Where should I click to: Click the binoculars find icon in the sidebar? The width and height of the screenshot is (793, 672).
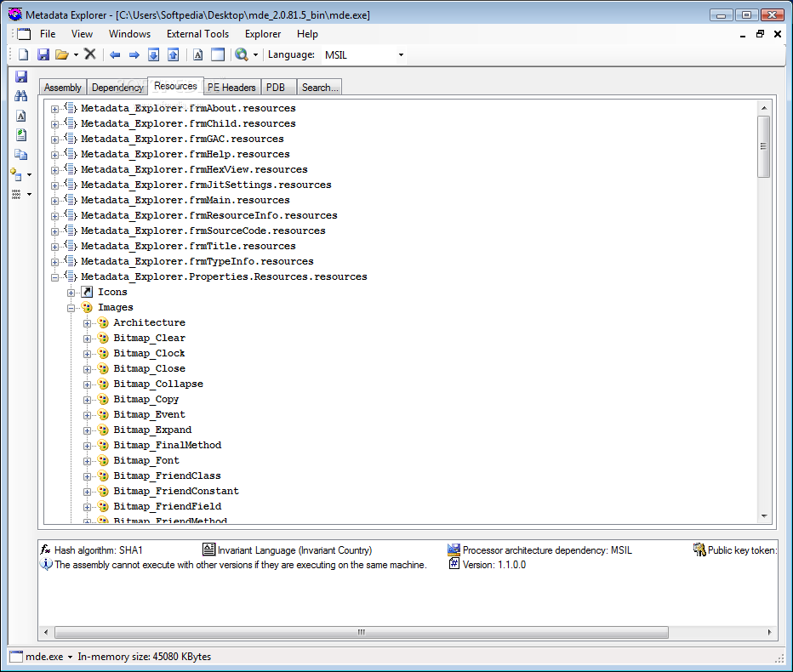(20, 96)
